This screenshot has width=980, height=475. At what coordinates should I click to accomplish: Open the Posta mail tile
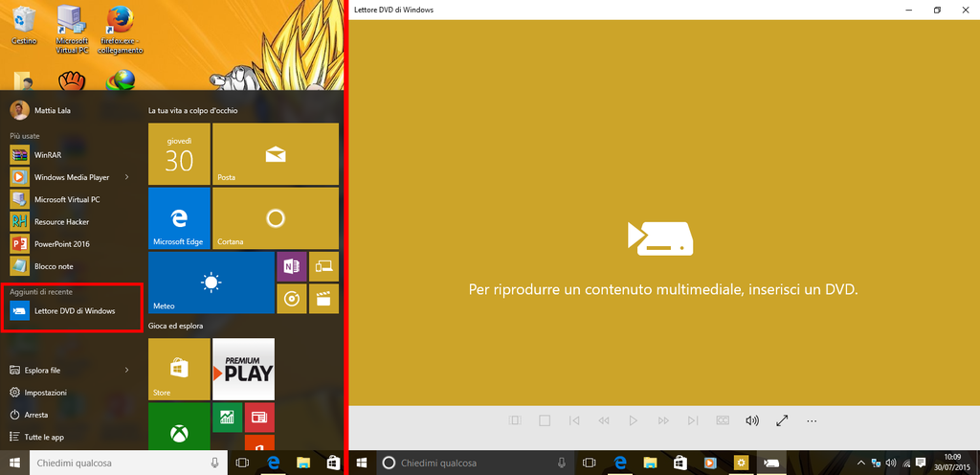(276, 154)
